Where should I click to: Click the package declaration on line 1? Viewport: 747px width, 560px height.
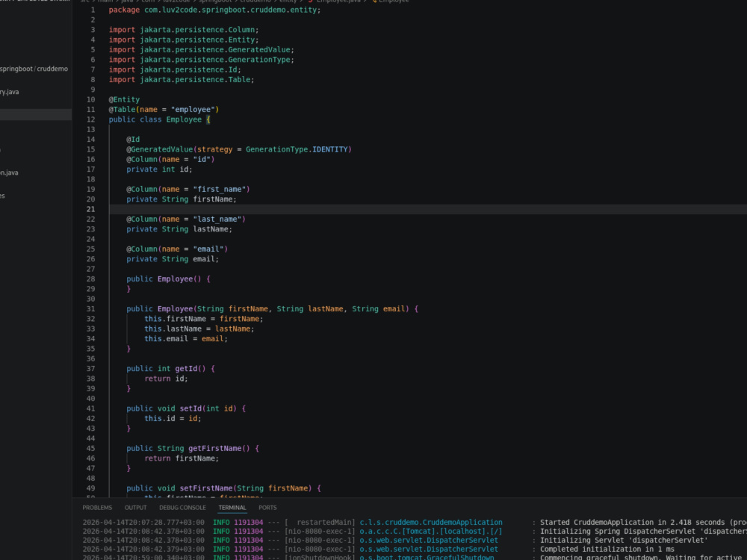[x=215, y=10]
